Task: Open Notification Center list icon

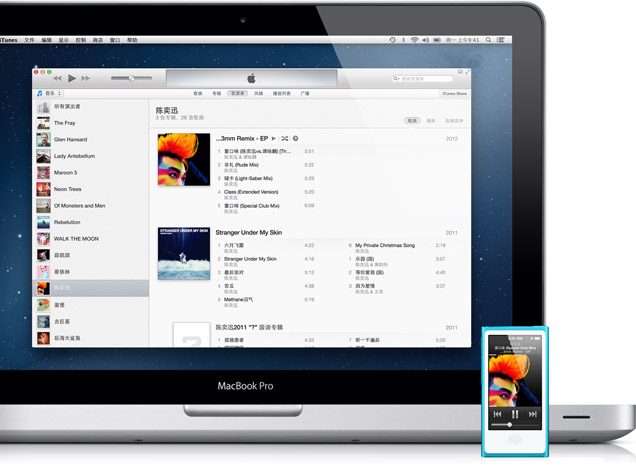Action: [501, 40]
